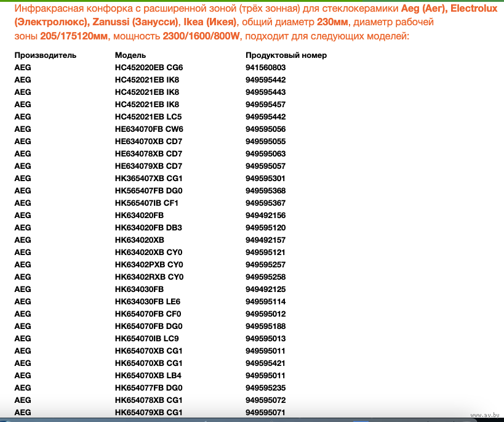The width and height of the screenshot is (504, 422).
Task: Select the "230мм" diameter text in heading
Action: coord(332,22)
